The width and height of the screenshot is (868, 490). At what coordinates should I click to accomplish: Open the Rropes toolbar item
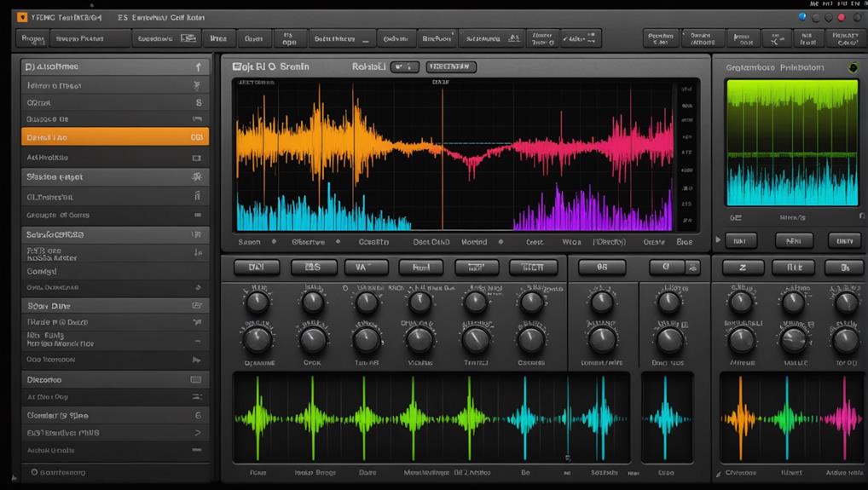[x=32, y=38]
